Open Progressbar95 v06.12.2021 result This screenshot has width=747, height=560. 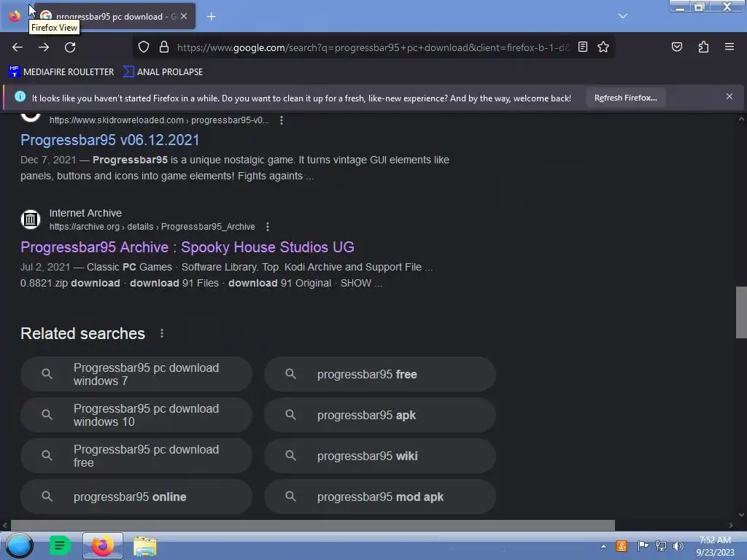coord(109,140)
